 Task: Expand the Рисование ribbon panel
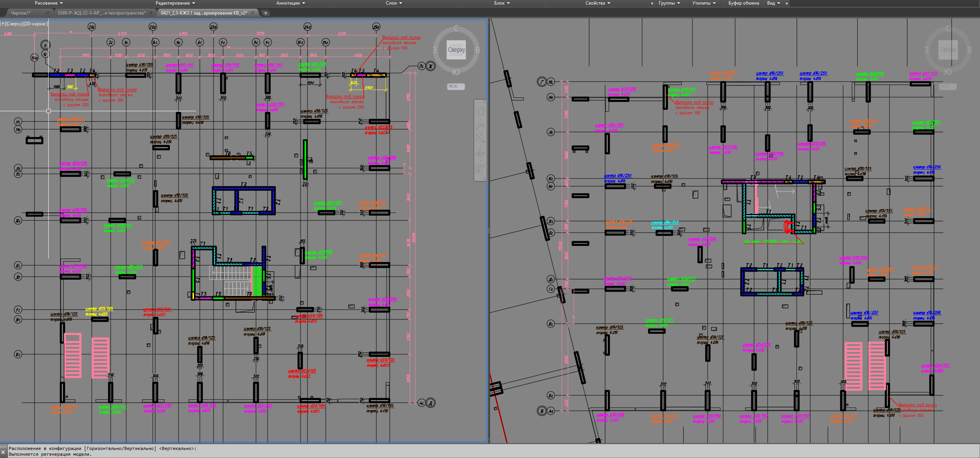click(49, 3)
